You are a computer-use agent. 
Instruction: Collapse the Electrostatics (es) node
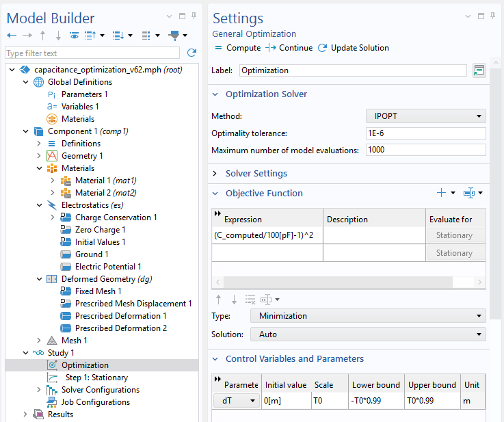[x=39, y=205]
